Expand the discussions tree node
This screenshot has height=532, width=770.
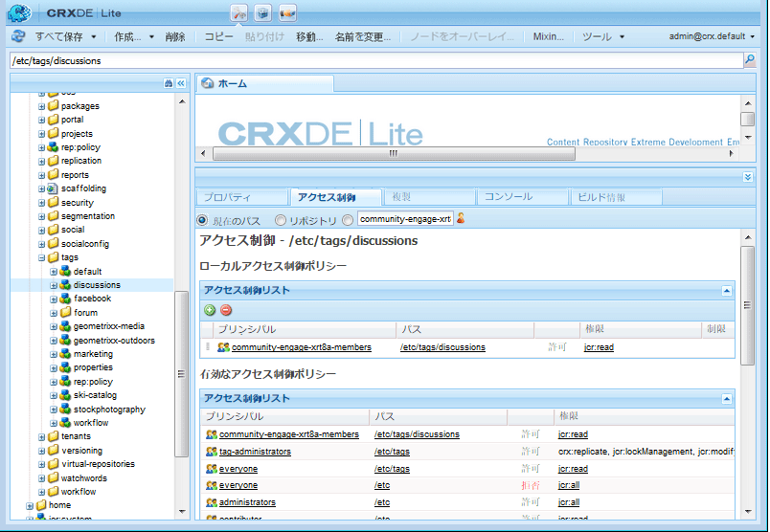click(x=54, y=285)
